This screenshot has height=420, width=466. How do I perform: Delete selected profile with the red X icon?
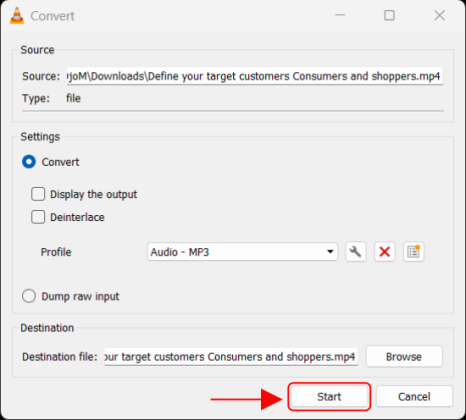tap(385, 252)
